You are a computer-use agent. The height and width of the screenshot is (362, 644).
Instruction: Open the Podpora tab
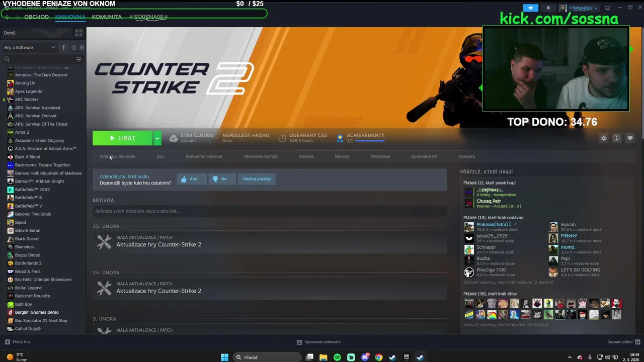click(x=467, y=156)
